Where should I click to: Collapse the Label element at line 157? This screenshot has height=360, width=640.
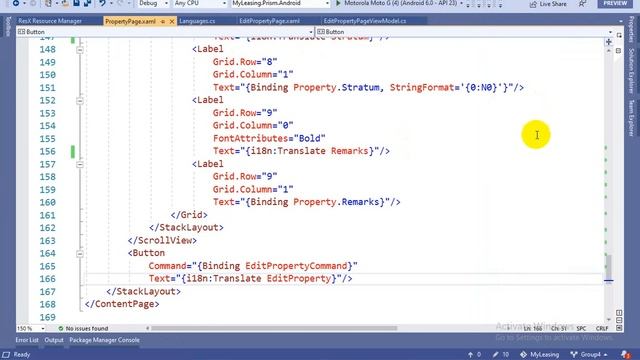click(x=80, y=164)
